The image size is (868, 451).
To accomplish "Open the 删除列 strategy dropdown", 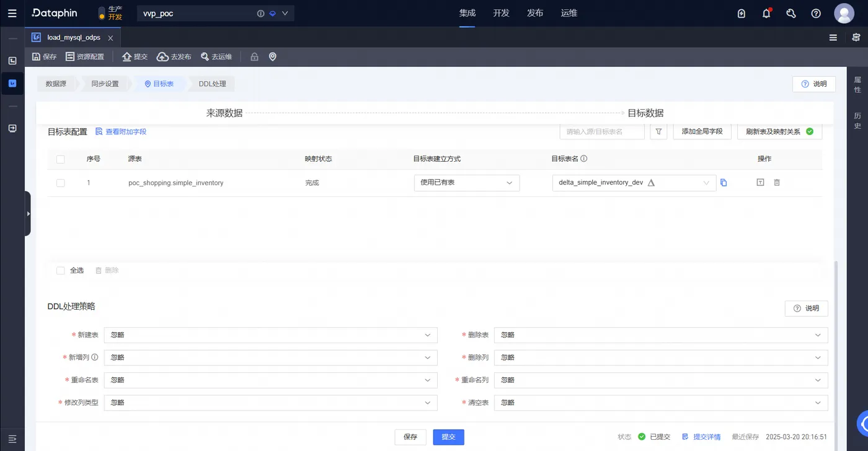I will [x=661, y=357].
